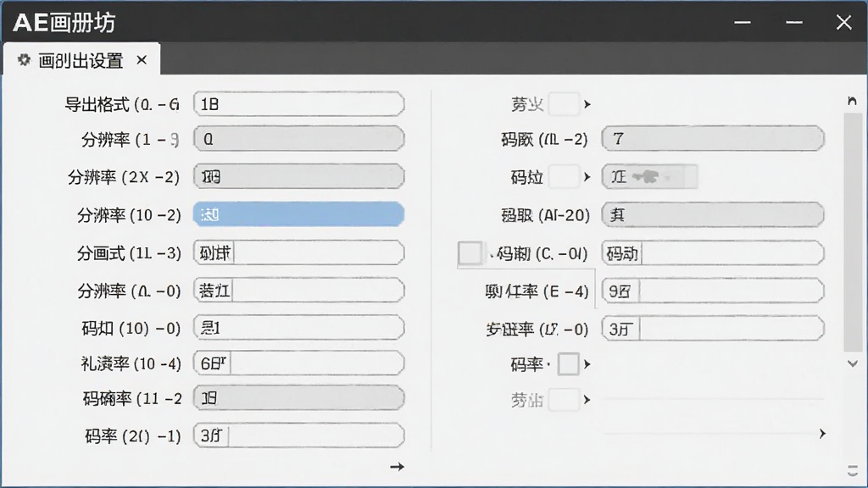The image size is (868, 488).
Task: Click the 分辨率 (2X -2) field
Action: [x=299, y=176]
